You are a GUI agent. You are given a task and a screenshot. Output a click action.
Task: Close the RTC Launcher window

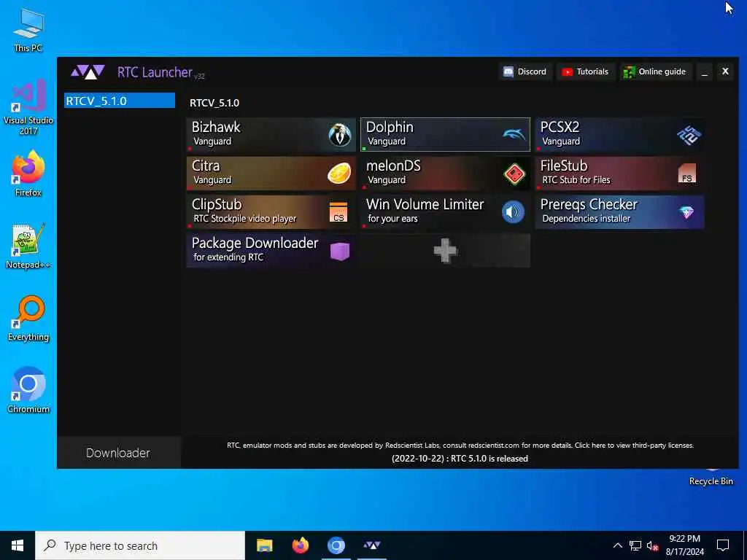[x=725, y=71]
